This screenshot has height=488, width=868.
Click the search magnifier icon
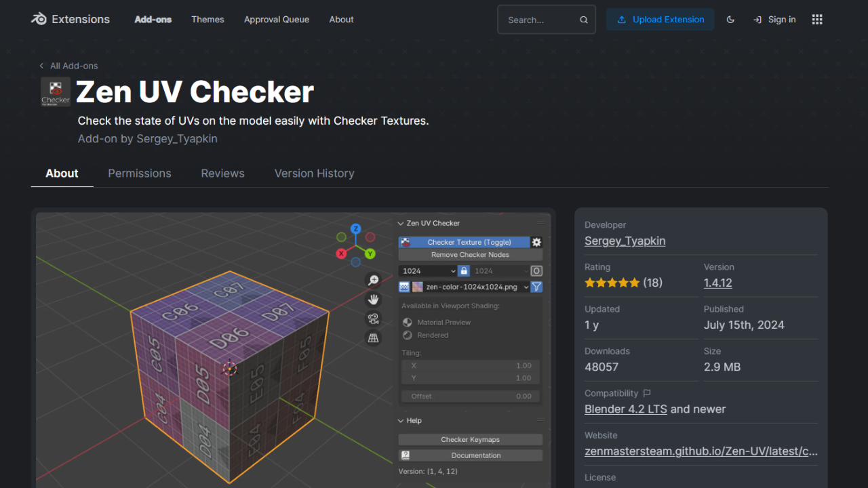584,20
